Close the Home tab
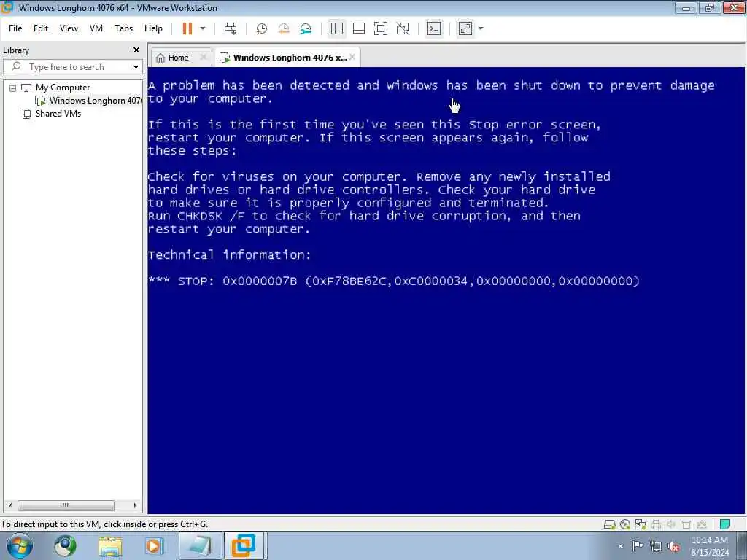747x560 pixels. pyautogui.click(x=203, y=57)
